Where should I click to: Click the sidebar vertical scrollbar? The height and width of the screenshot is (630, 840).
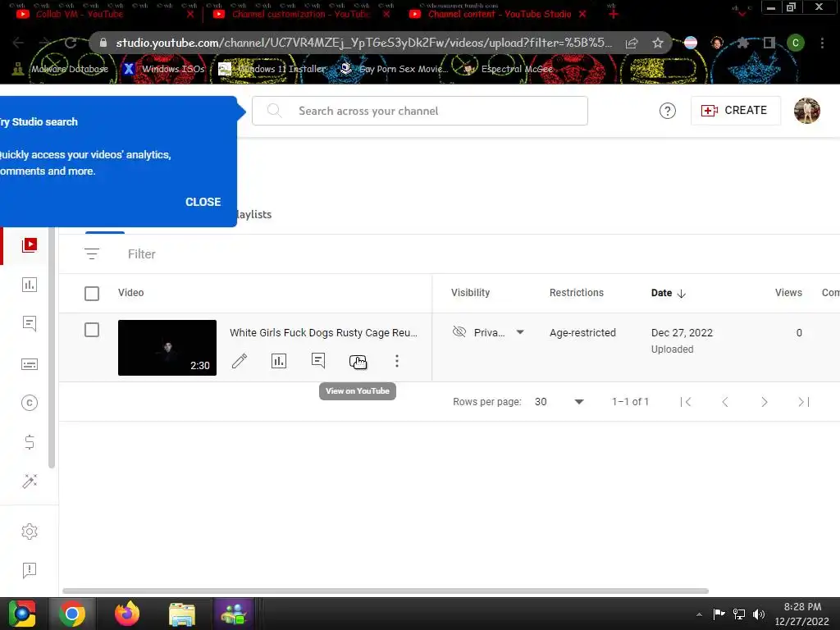(x=52, y=348)
